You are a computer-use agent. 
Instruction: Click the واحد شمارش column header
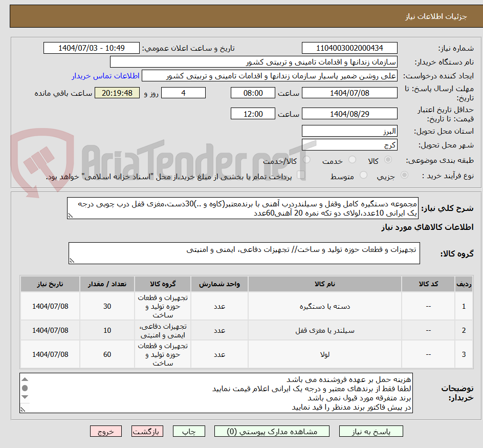pyautogui.click(x=219, y=284)
